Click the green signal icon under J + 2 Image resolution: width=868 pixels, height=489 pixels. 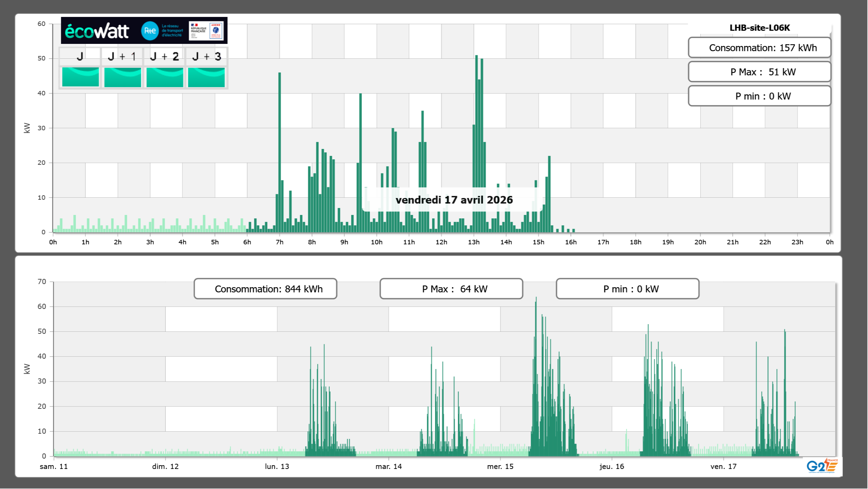pyautogui.click(x=165, y=77)
